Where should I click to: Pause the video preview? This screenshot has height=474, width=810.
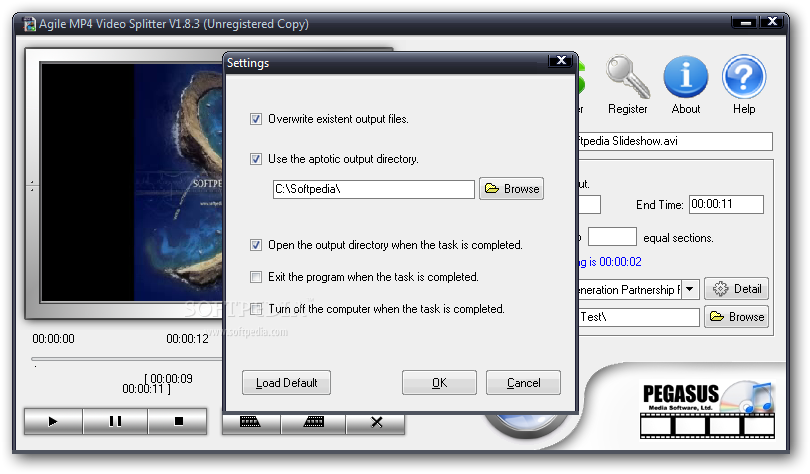coord(115,421)
